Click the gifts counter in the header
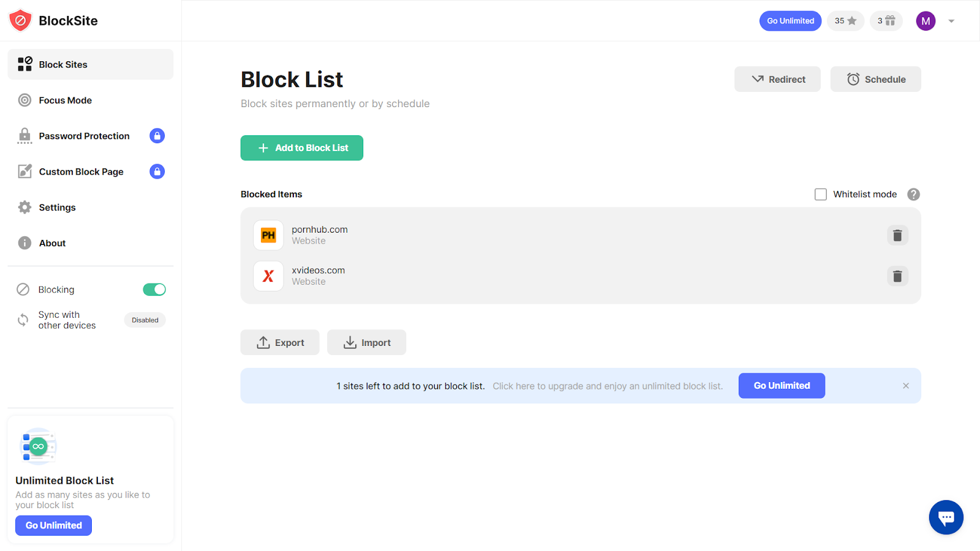The width and height of the screenshot is (980, 551). tap(886, 20)
